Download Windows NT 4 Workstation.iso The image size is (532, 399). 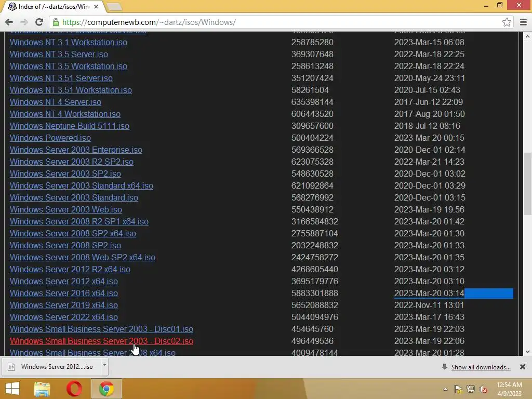pos(65,114)
